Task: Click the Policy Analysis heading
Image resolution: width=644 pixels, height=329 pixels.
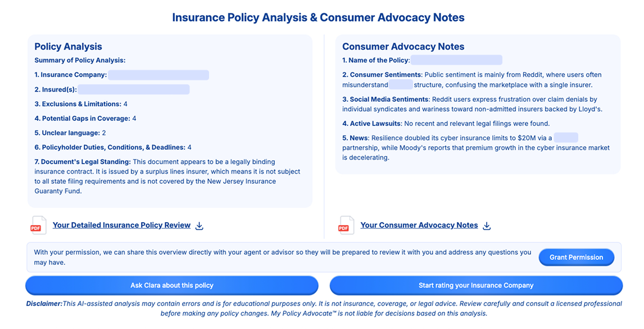Action: [x=68, y=47]
